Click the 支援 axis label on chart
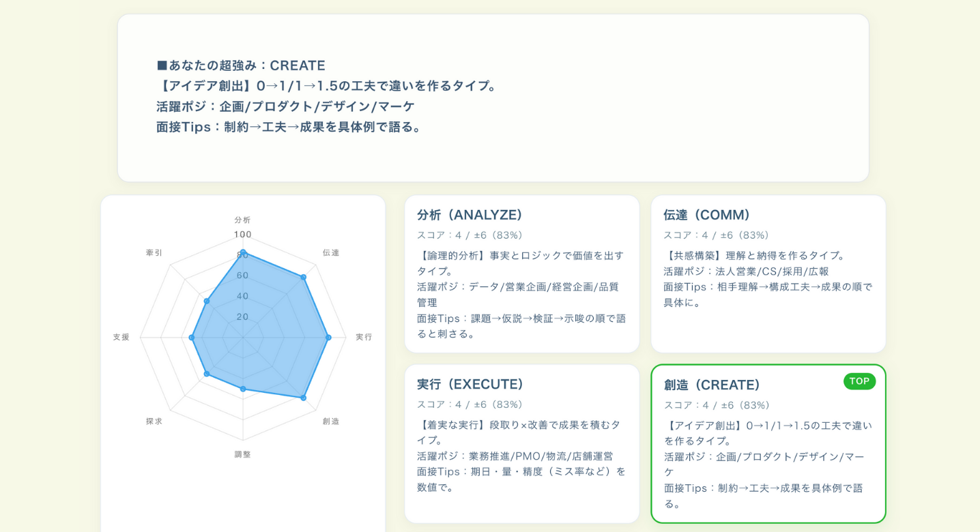The width and height of the screenshot is (980, 532). (121, 337)
